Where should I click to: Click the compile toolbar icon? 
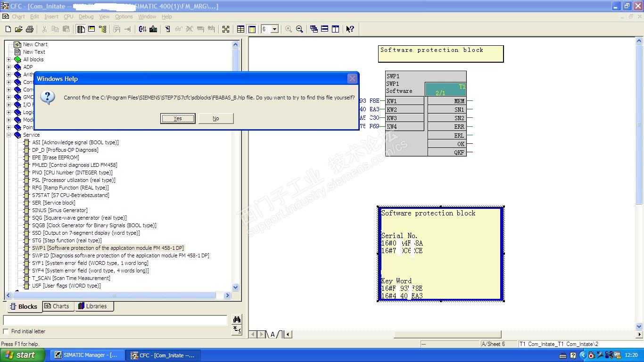[142, 29]
